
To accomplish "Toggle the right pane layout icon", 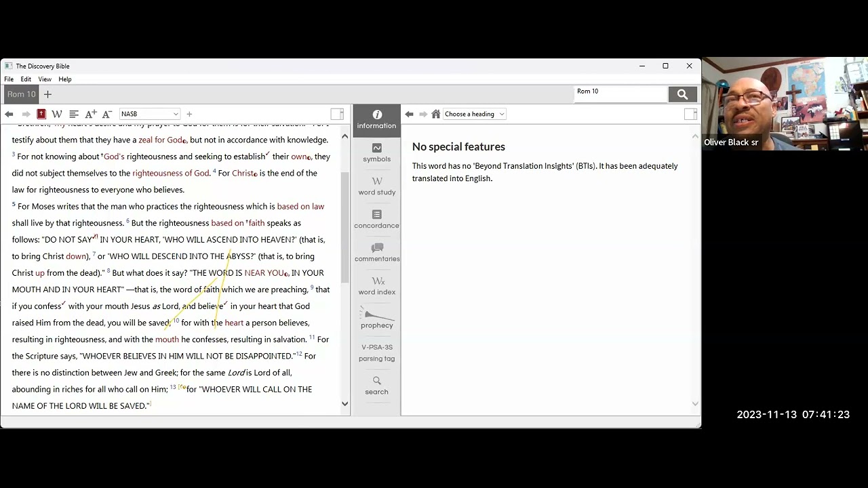I will pyautogui.click(x=690, y=114).
